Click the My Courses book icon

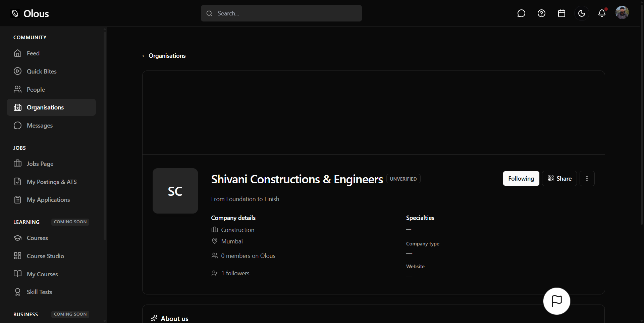[17, 274]
